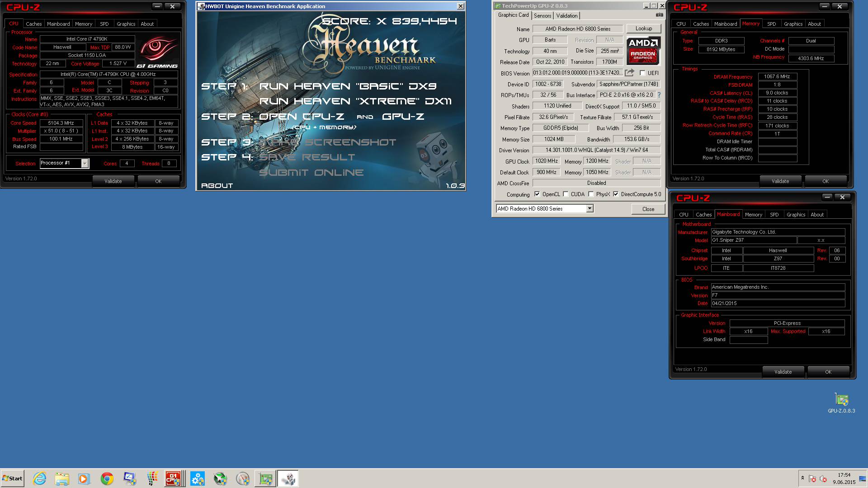Click the Start button
The height and width of the screenshot is (488, 868).
[12, 479]
